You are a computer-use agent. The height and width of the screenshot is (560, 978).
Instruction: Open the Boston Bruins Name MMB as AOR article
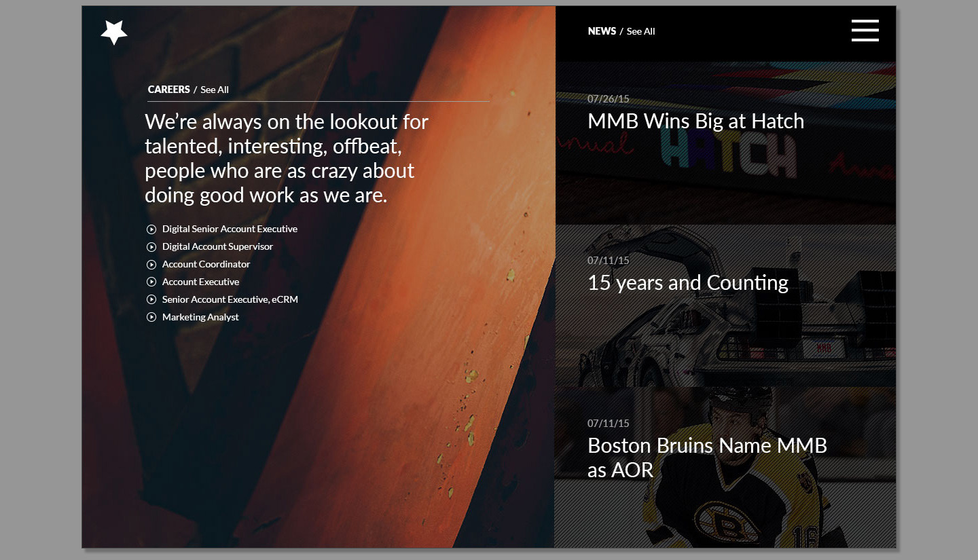(x=707, y=458)
